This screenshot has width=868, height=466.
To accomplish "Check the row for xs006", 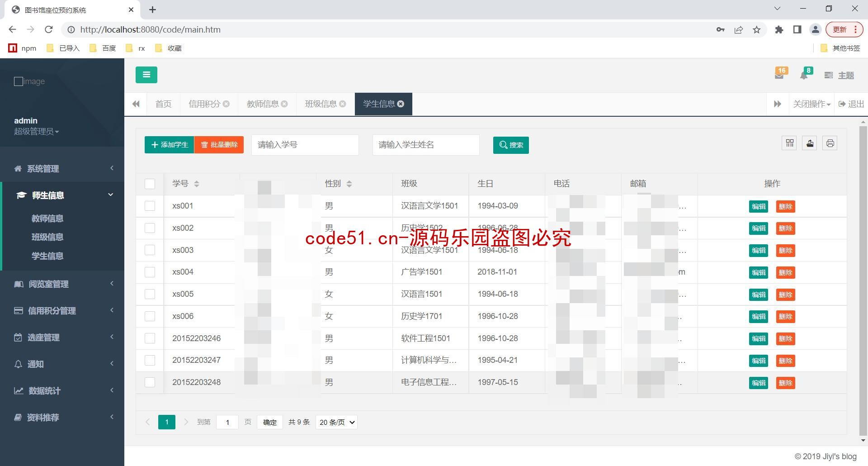I will click(150, 316).
